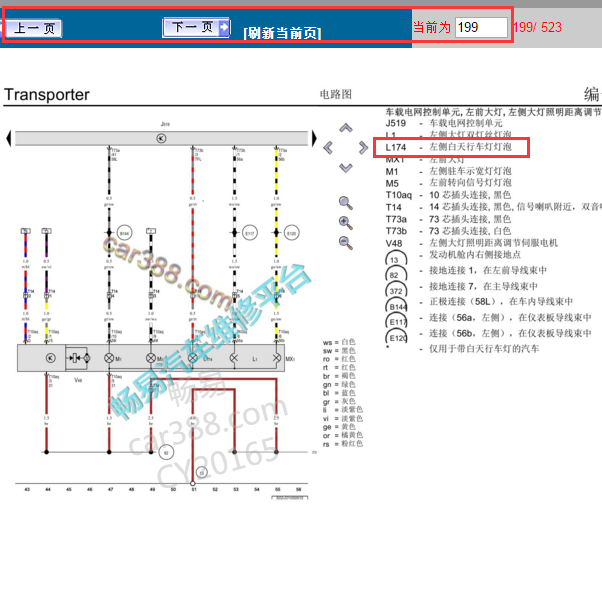
Task: Click the B144 node circle in the diagram
Action: coord(124,233)
